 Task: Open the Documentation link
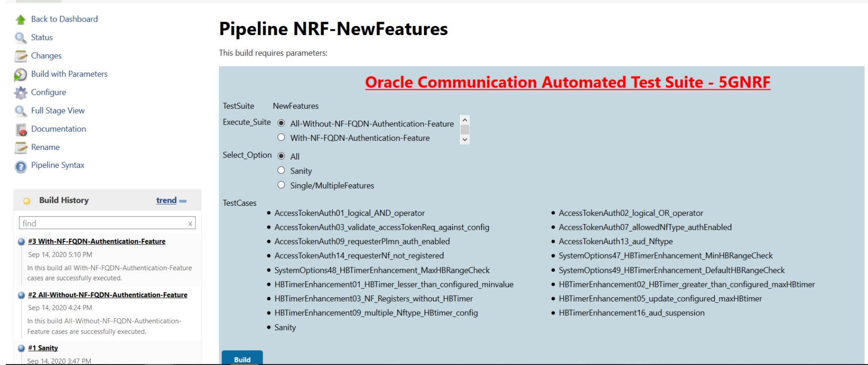click(x=59, y=128)
